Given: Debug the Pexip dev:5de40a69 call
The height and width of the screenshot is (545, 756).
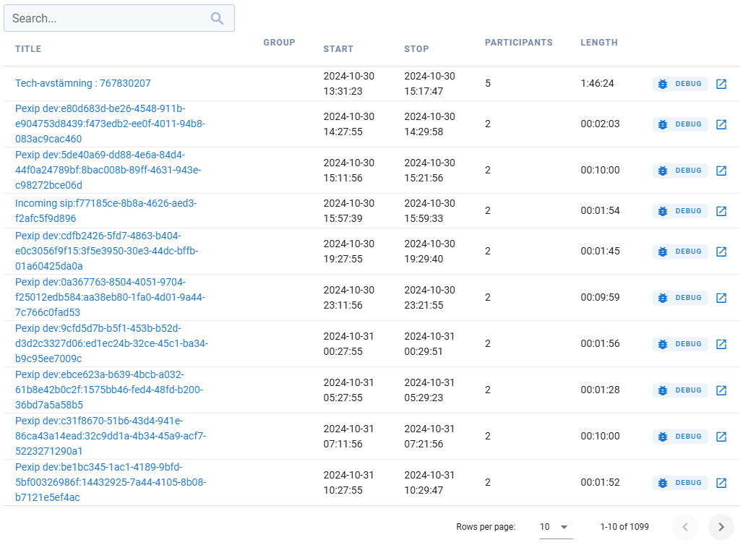Looking at the screenshot, I should pos(680,171).
